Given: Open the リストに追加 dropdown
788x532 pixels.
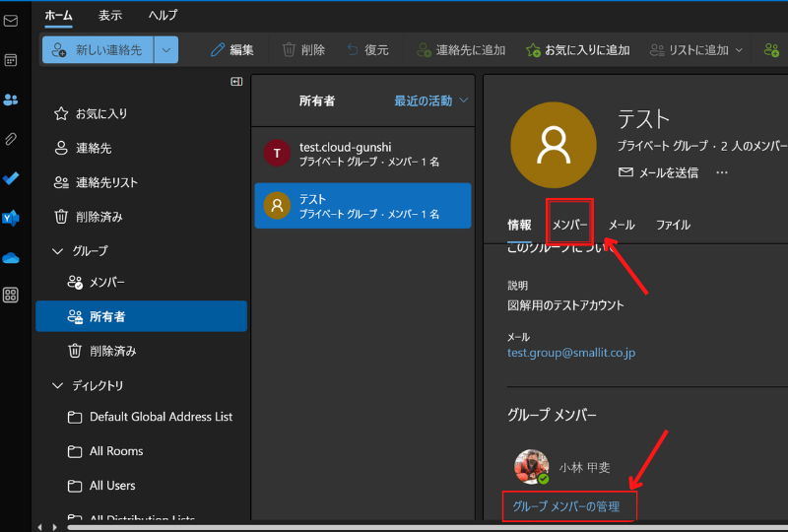Looking at the screenshot, I should click(696, 50).
